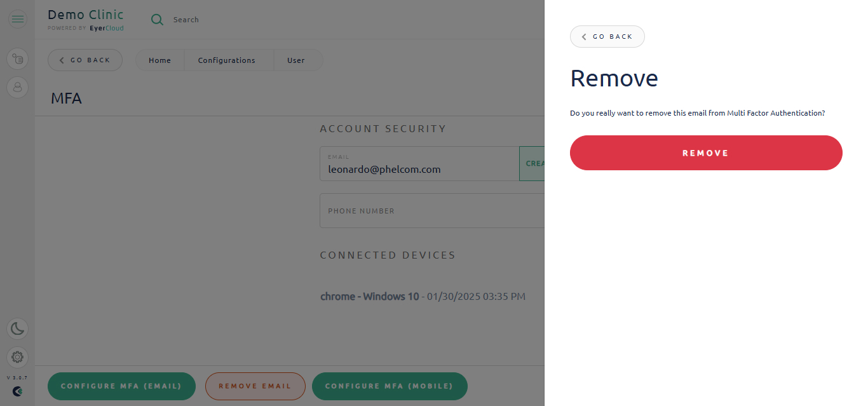Open the settings gear icon
This screenshot has width=868, height=406.
(x=17, y=357)
